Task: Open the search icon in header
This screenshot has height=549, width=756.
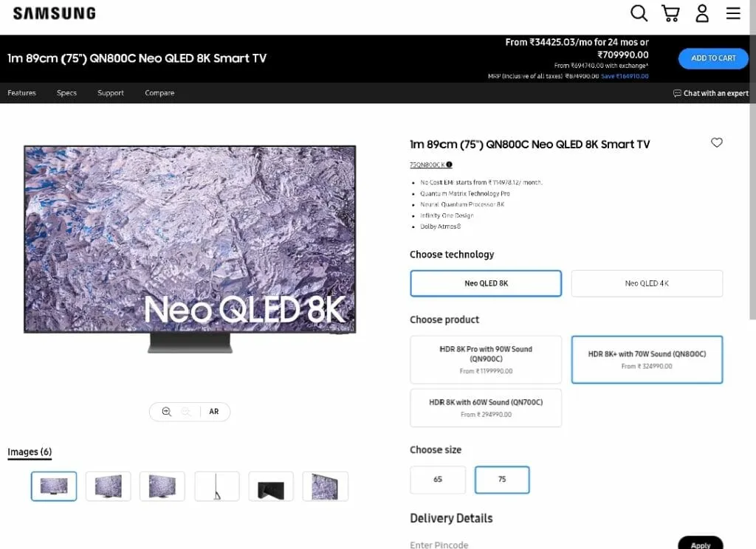Action: point(639,13)
